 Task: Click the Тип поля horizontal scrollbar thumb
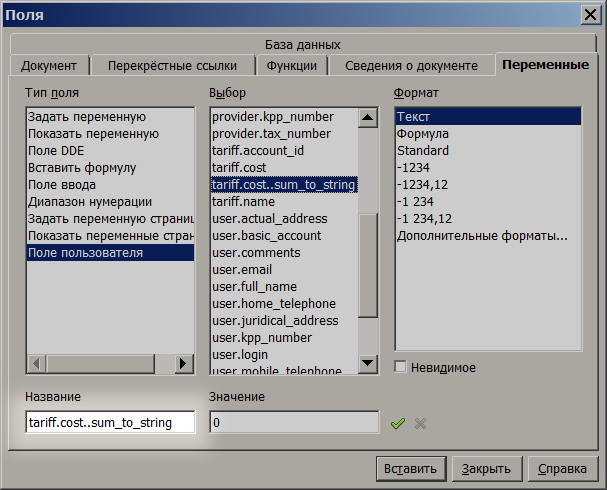pos(100,364)
